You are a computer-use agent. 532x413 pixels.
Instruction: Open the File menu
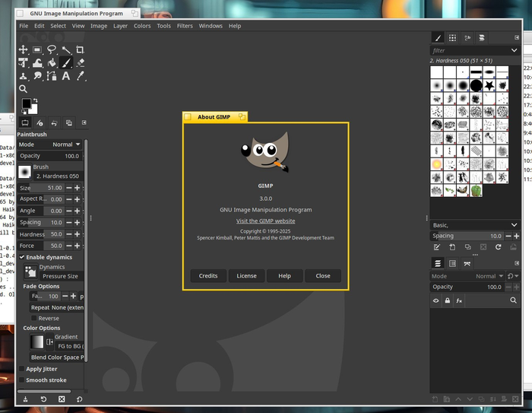[x=24, y=26]
